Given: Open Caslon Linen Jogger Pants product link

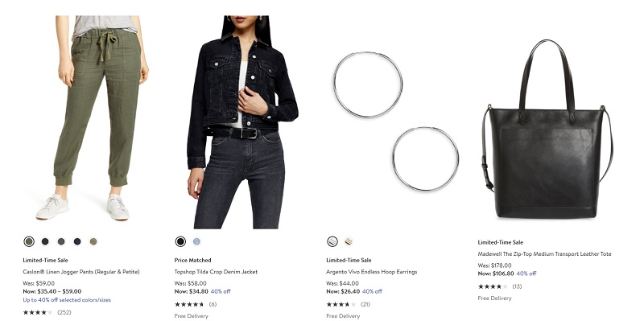Looking at the screenshot, I should point(81,272).
